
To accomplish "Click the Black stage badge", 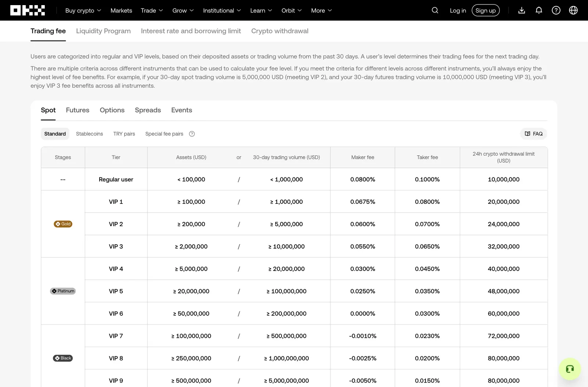I will point(63,358).
